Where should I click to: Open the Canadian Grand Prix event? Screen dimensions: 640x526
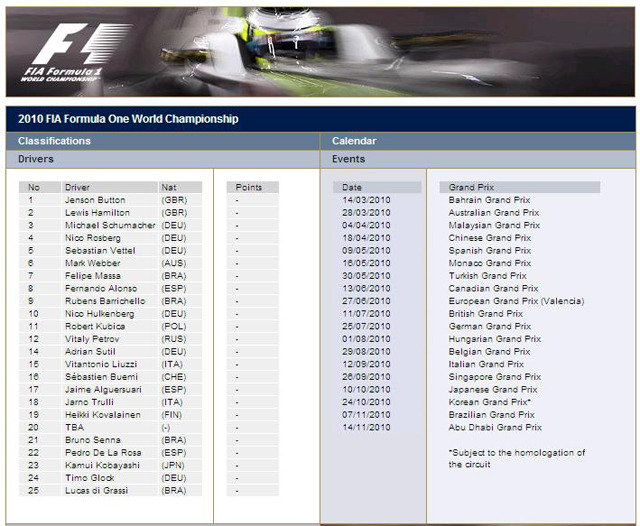click(x=493, y=289)
